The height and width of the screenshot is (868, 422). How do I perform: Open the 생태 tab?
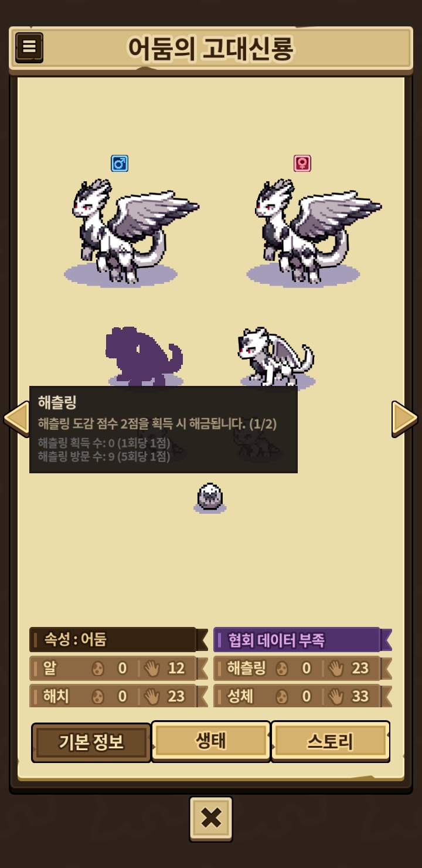coord(211,741)
